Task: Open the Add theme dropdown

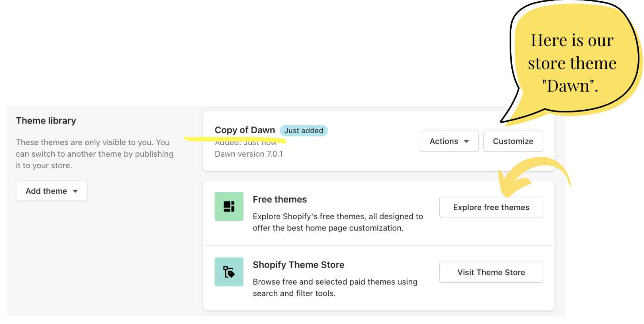Action: pyautogui.click(x=52, y=191)
